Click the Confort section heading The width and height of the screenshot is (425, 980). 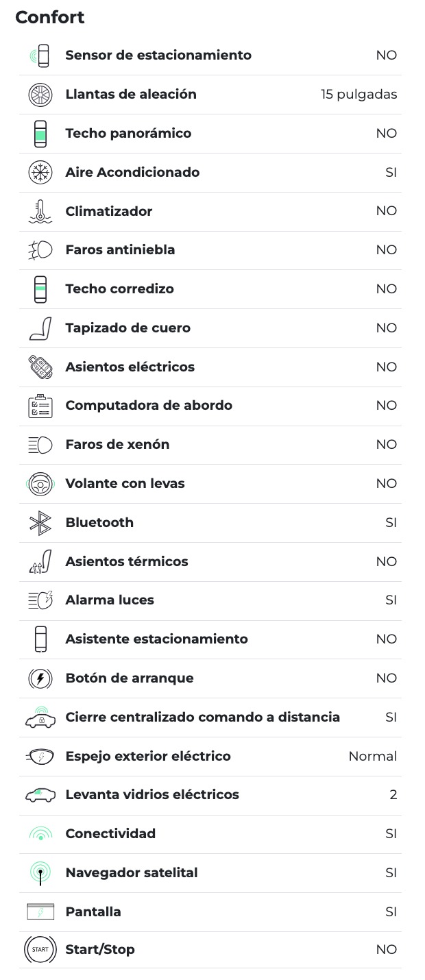click(50, 17)
